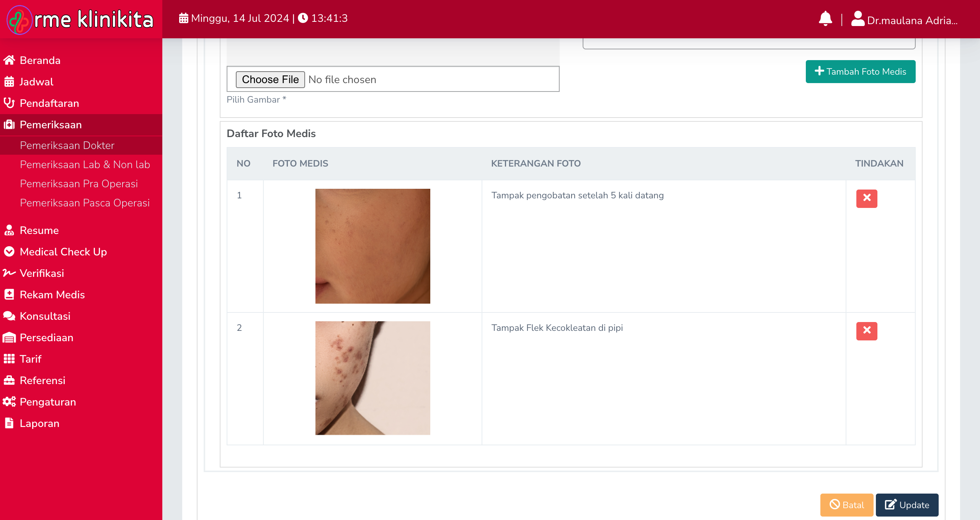
Task: Go to Jadwal calendar menu
Action: (x=36, y=82)
